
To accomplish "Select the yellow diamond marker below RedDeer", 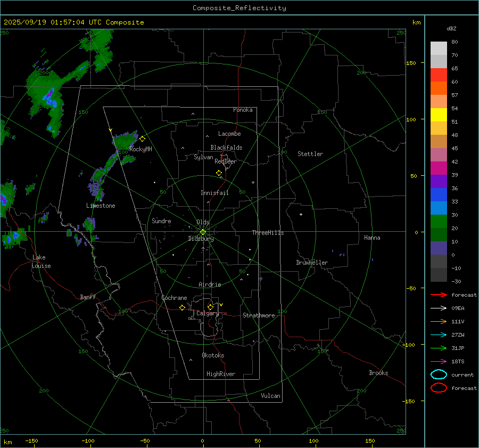I will tap(219, 173).
